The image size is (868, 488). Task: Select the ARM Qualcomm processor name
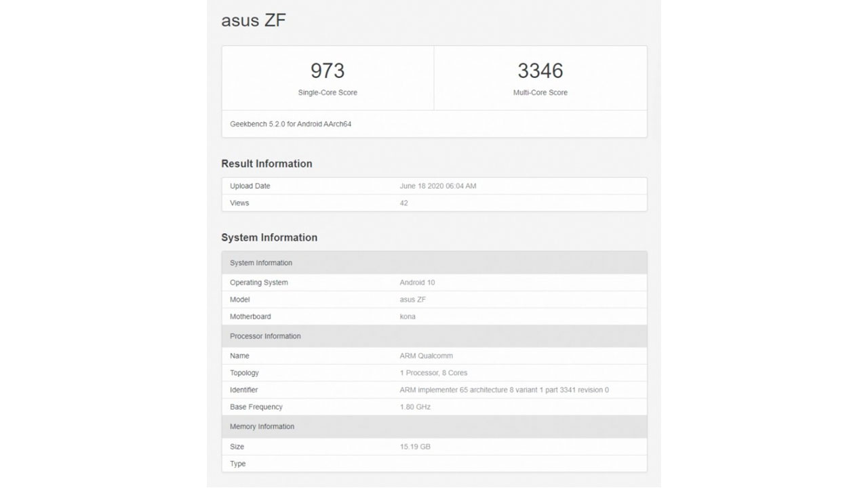pyautogui.click(x=427, y=356)
